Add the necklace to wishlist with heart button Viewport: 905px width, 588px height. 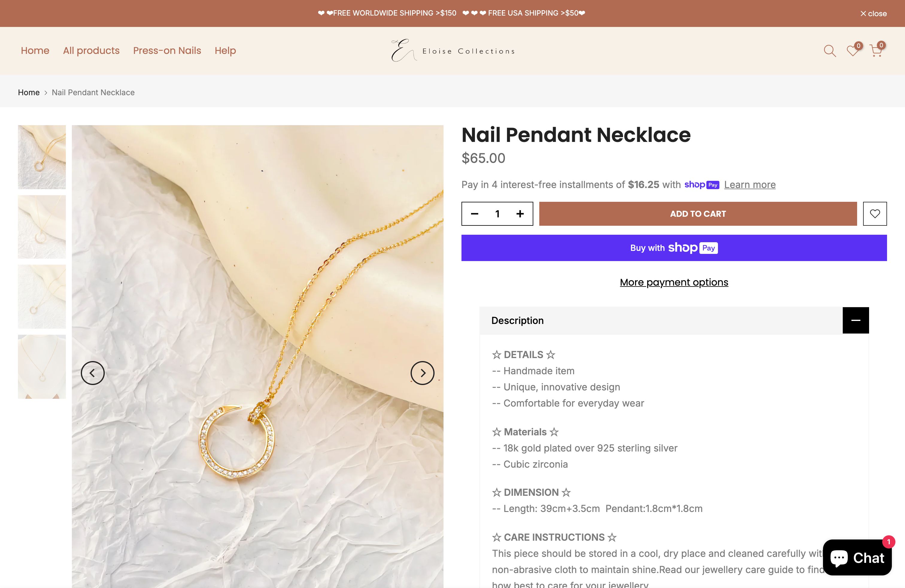(x=875, y=213)
